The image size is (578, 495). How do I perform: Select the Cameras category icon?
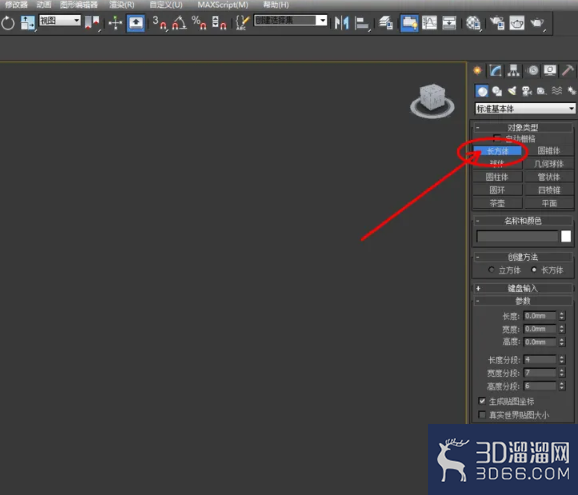click(x=527, y=91)
